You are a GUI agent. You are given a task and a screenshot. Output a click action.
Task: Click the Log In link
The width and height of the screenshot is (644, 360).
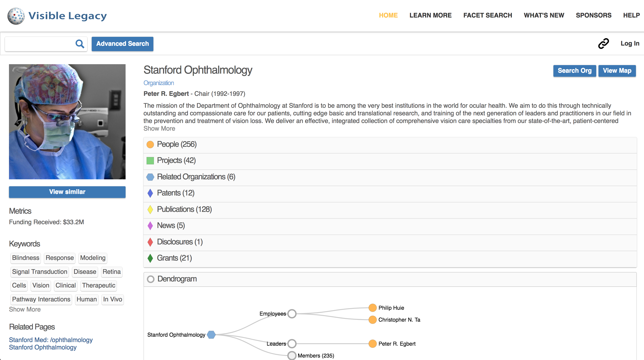[x=630, y=44]
